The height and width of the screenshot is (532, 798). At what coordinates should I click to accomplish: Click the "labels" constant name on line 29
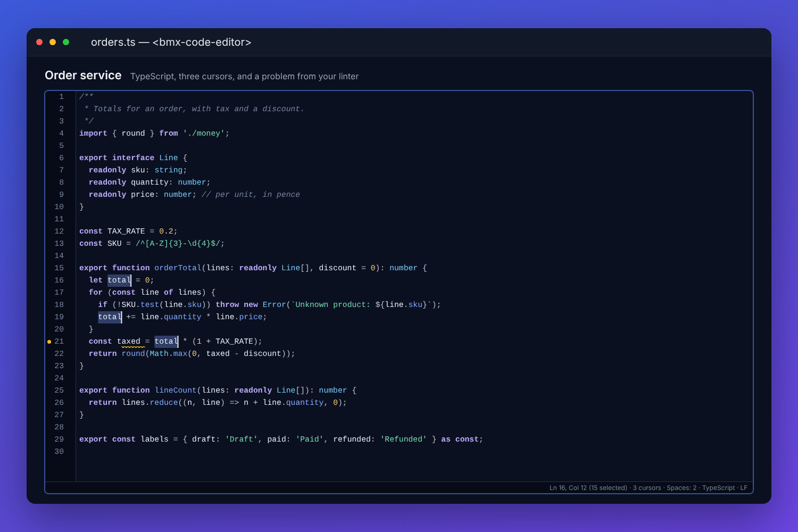click(x=154, y=439)
